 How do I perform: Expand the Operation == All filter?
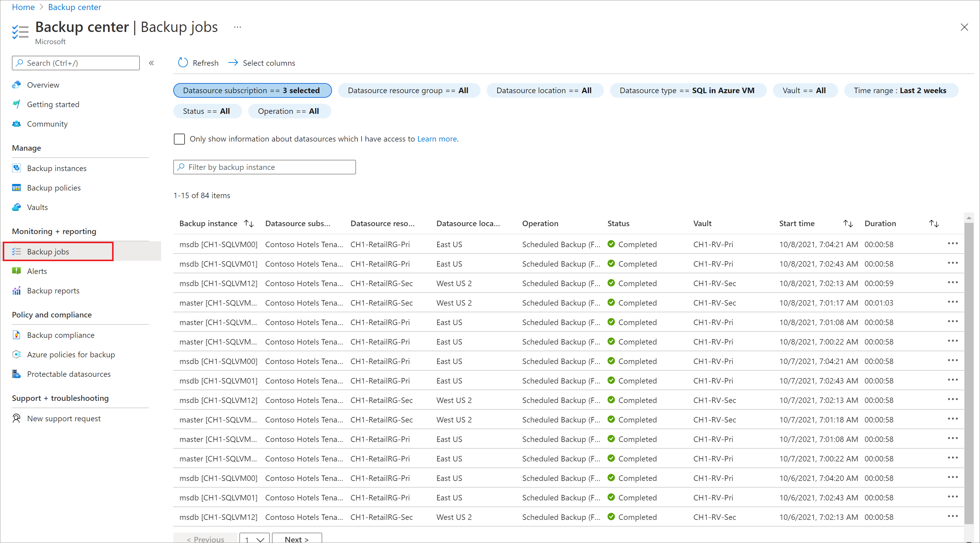[288, 111]
